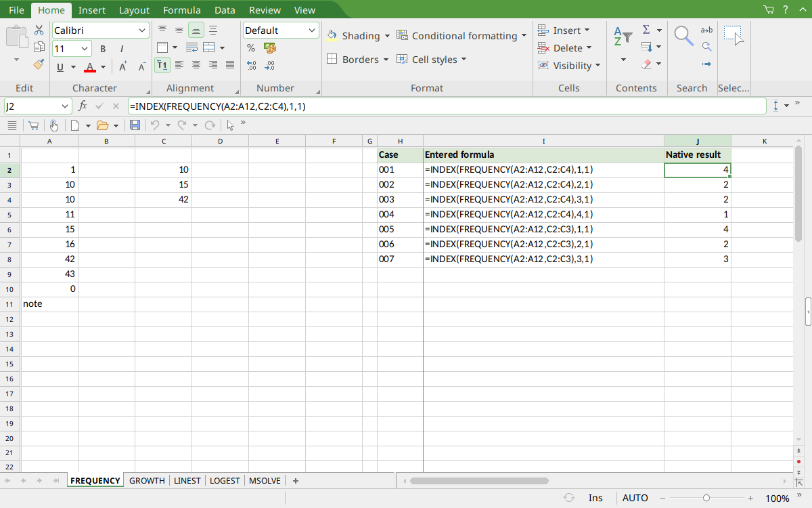Switch to the Formula ribbon tab
812x508 pixels.
[x=182, y=9]
